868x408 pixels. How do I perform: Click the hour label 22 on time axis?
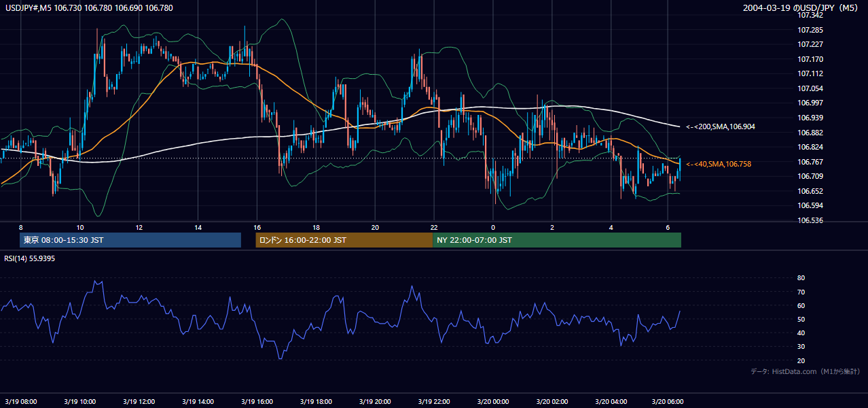pos(434,227)
